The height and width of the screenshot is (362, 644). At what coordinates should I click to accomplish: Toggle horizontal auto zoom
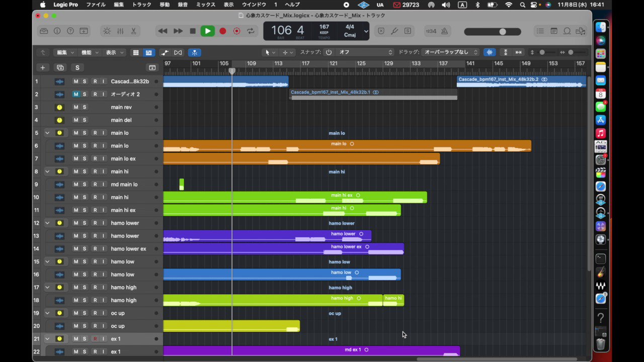pos(518,52)
